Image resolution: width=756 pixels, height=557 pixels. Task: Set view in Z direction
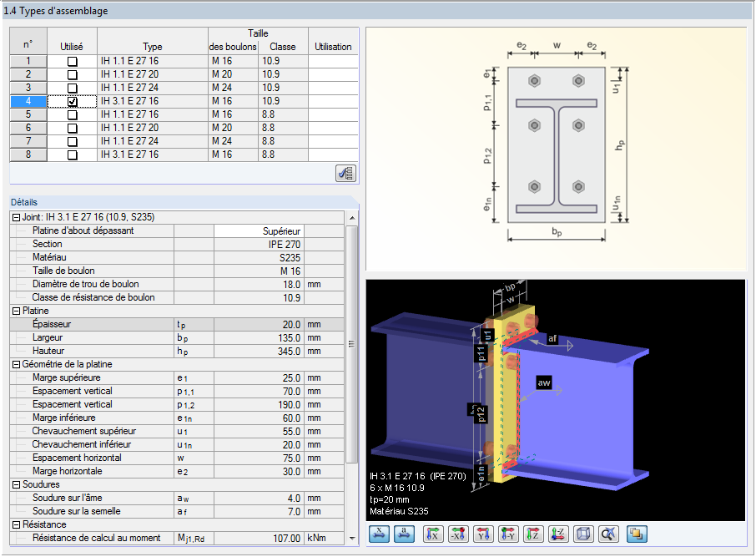(533, 534)
